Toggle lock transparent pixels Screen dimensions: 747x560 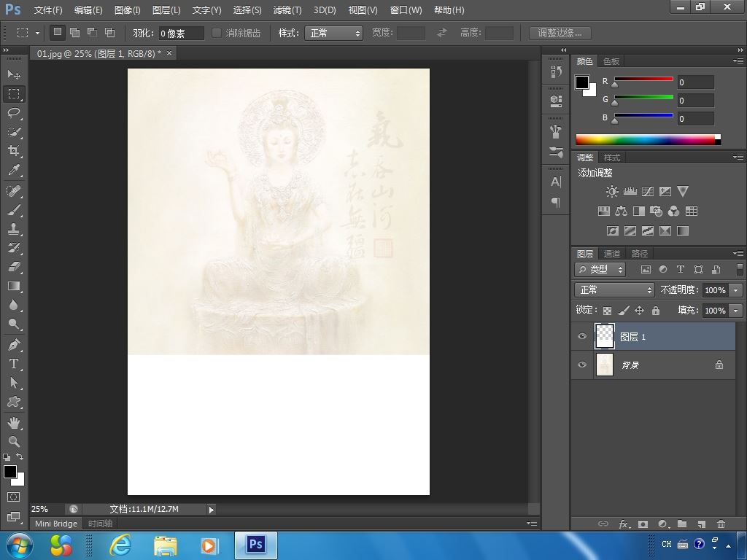(x=607, y=311)
